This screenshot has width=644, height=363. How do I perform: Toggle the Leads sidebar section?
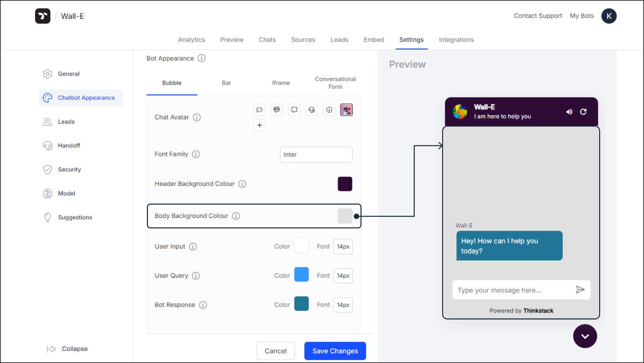(x=66, y=121)
